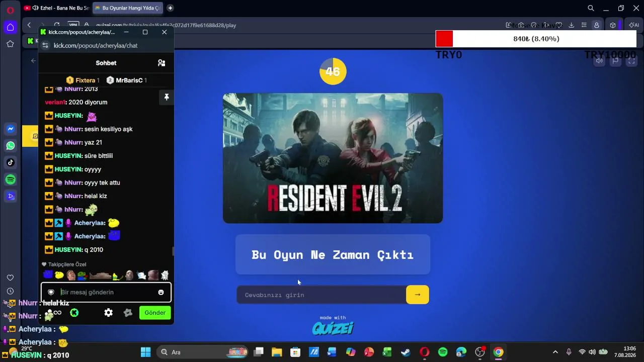Open the Easy Setup sliders icon
The image size is (644, 362).
(584, 25)
